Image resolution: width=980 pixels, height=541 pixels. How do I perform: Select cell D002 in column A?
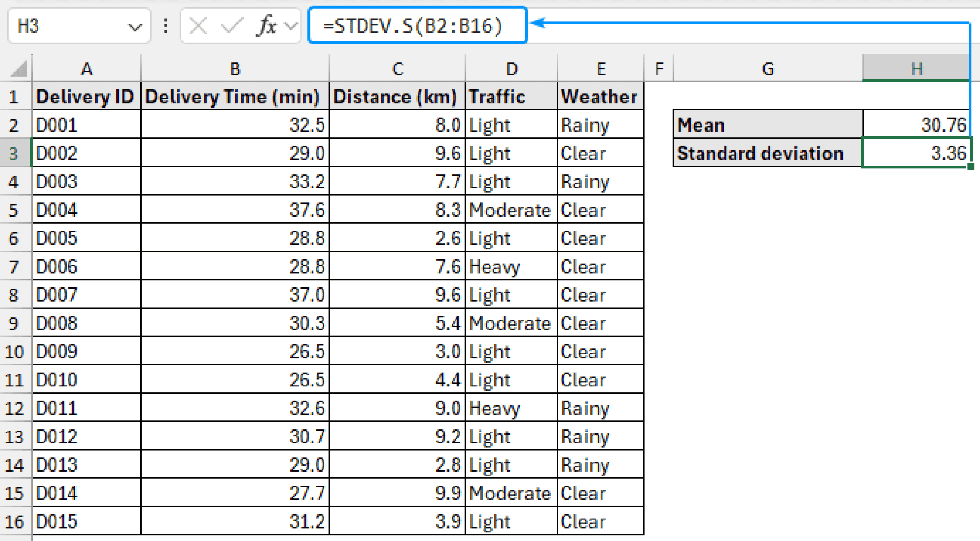tap(86, 153)
